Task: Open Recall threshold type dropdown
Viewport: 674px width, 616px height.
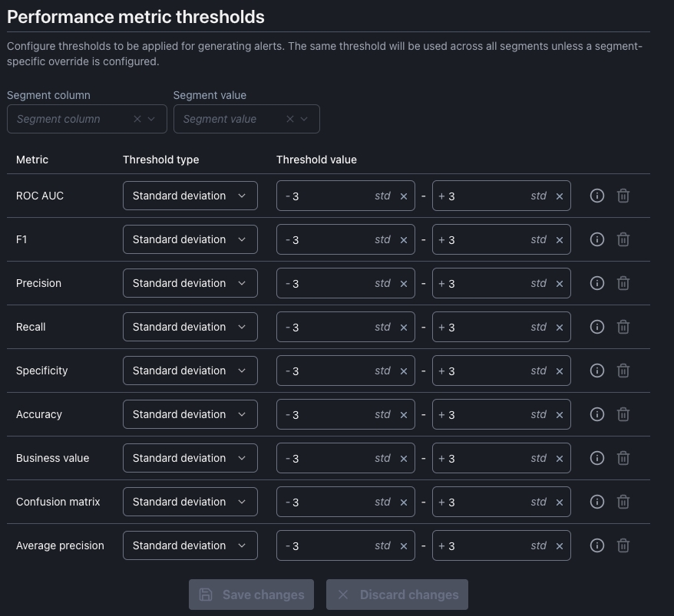Action: [190, 327]
